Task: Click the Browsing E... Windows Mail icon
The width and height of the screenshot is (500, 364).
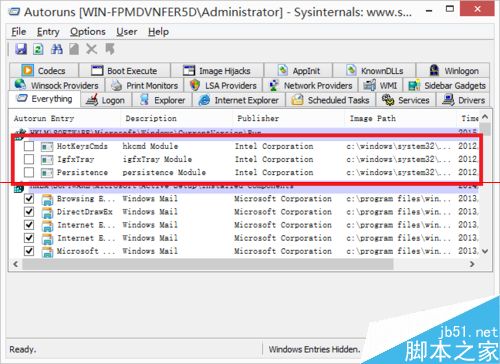Action: (47, 199)
